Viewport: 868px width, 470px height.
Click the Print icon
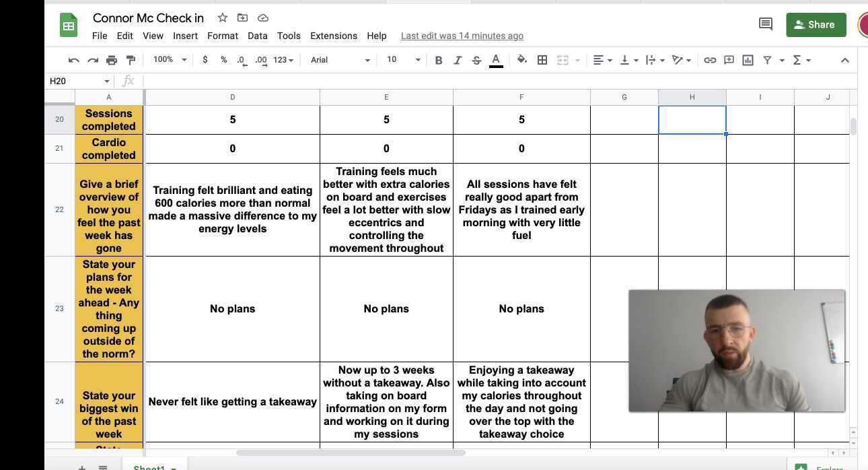[112, 60]
